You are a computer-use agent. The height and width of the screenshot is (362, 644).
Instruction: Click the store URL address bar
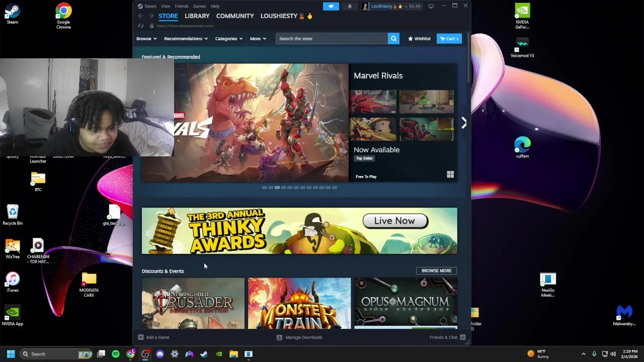(x=185, y=26)
